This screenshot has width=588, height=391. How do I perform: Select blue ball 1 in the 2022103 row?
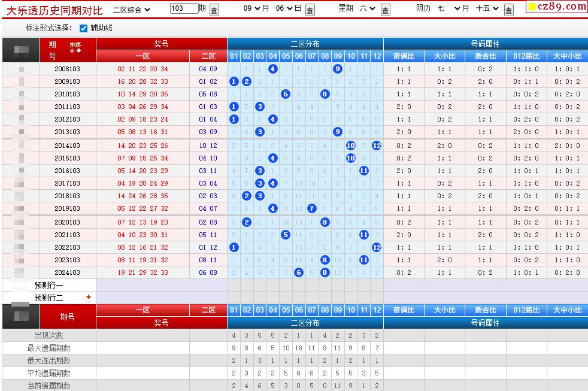pos(234,247)
